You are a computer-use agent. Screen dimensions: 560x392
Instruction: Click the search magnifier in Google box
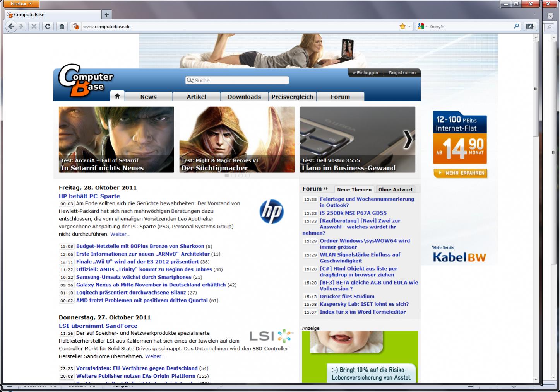[x=516, y=26]
